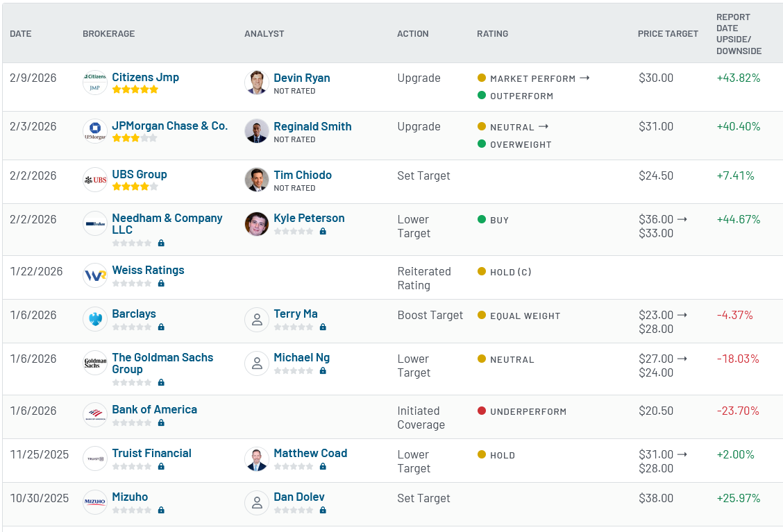Open the JPMorgan Chase & Co. link
The image size is (783, 532).
pos(170,126)
